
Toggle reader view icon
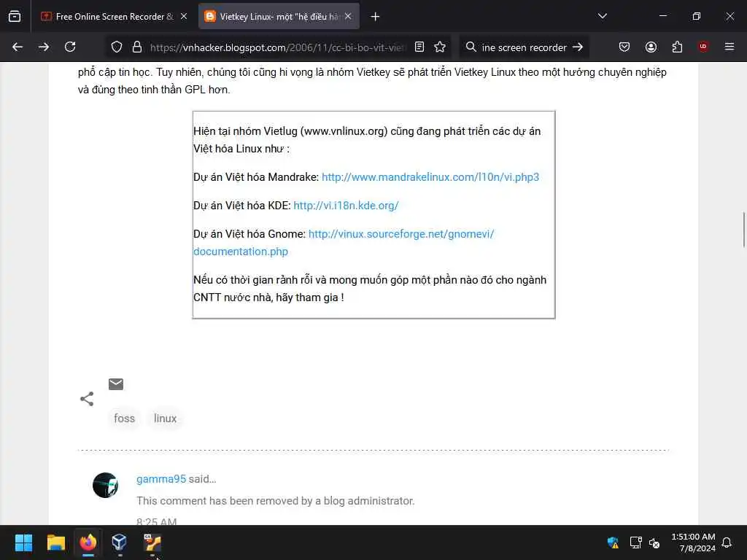click(419, 47)
